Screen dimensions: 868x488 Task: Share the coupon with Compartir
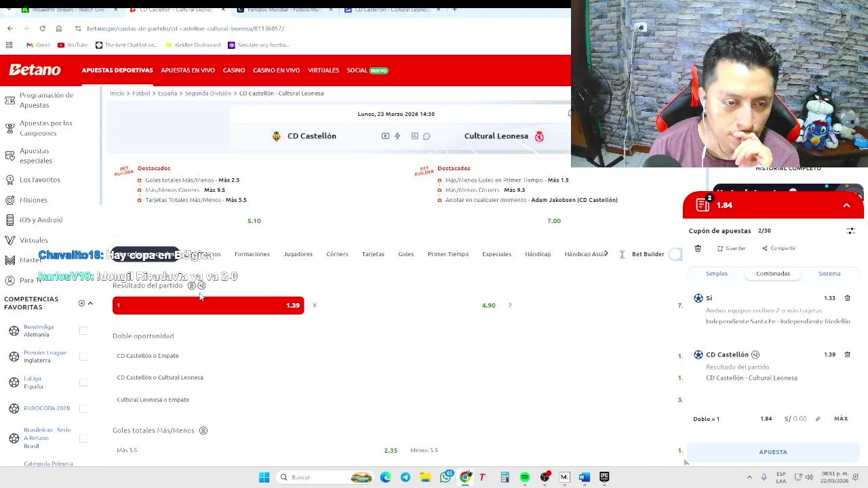(778, 249)
